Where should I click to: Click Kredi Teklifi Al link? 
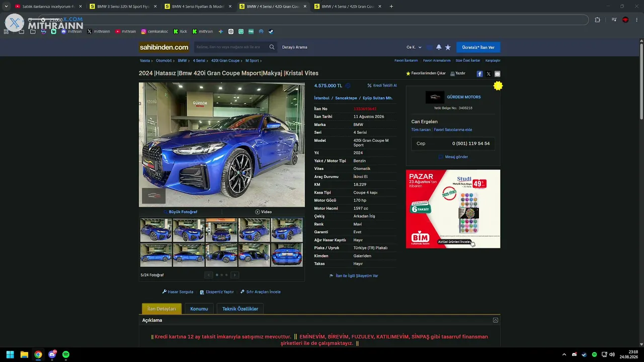pos(382,85)
